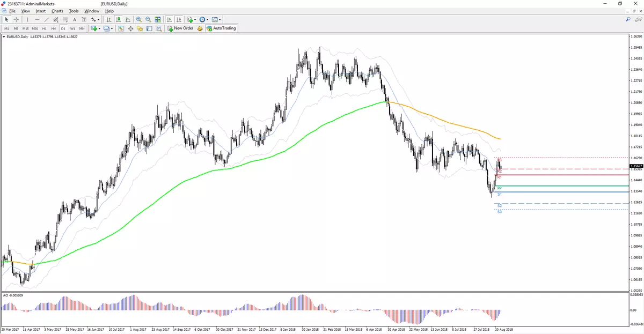Choose the Draw Horizontal Line tool
Viewport: 644px width, 334px height.
(37, 19)
